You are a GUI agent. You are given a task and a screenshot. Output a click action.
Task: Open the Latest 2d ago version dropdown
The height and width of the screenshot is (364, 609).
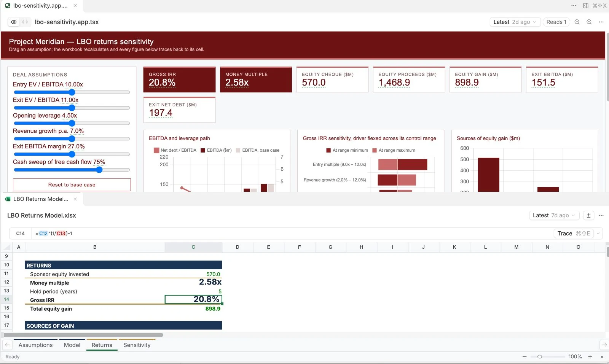click(x=515, y=22)
